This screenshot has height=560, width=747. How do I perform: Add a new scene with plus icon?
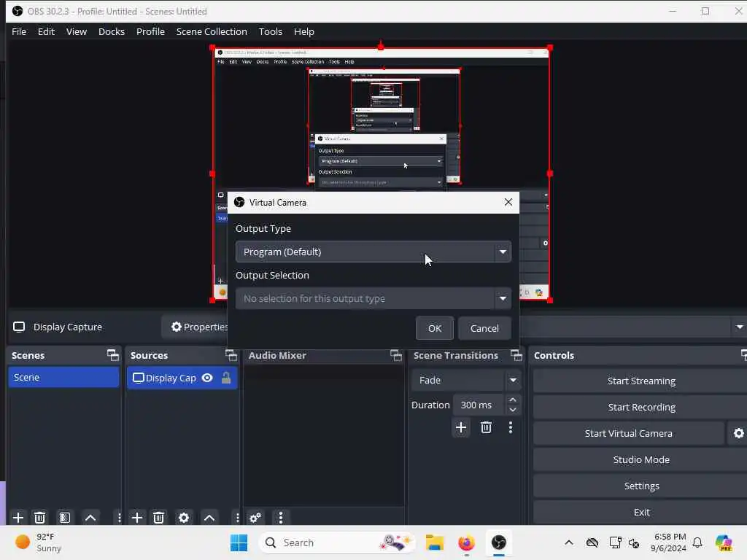point(18,518)
